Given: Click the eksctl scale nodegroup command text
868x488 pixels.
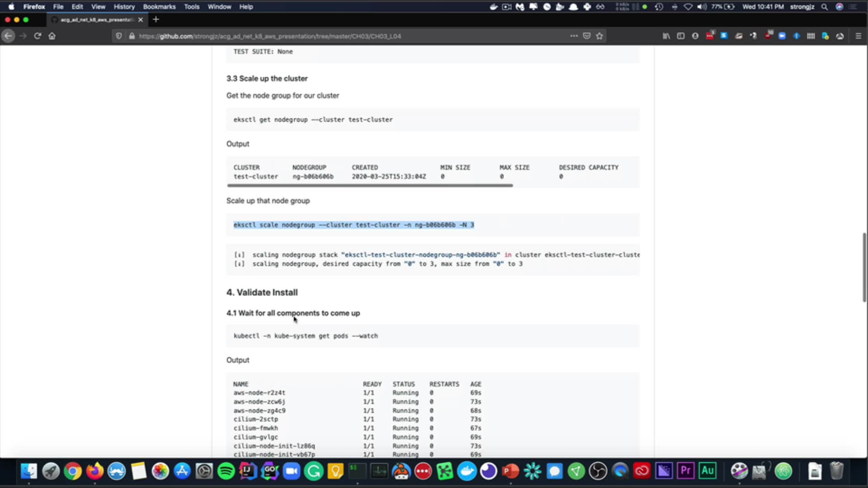Looking at the screenshot, I should [354, 225].
